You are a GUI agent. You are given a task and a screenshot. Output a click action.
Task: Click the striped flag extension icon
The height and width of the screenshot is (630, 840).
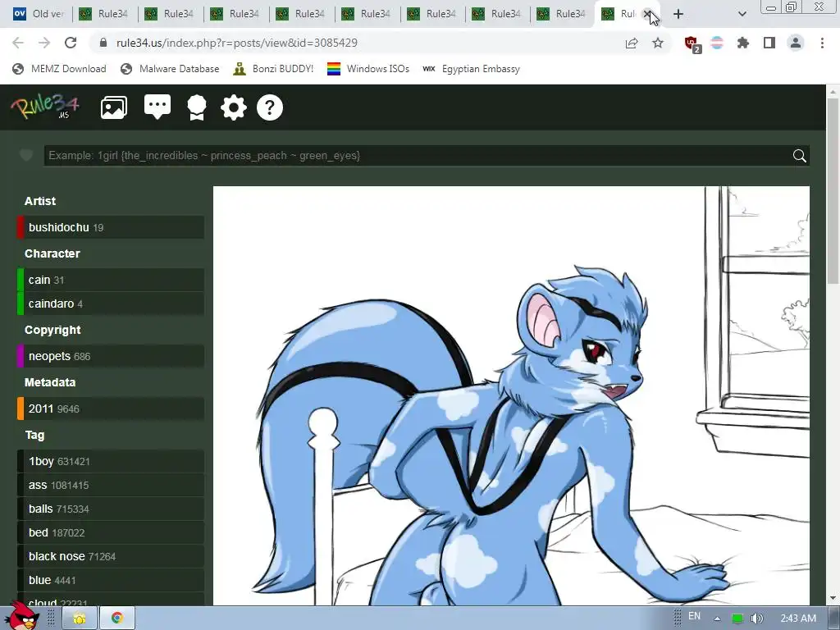pyautogui.click(x=717, y=43)
